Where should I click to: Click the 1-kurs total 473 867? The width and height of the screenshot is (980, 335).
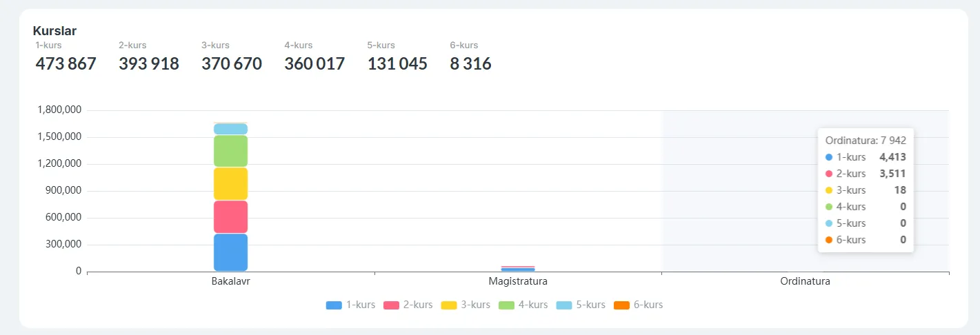tap(66, 64)
